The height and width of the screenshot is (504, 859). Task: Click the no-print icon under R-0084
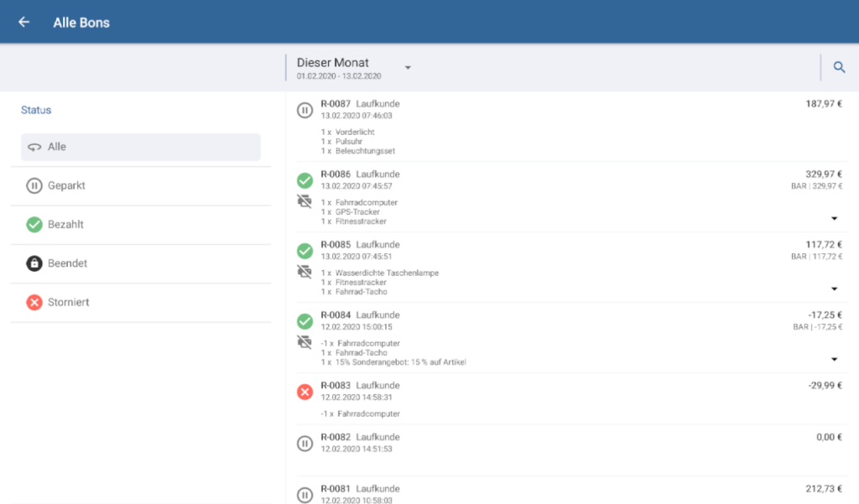coord(305,342)
